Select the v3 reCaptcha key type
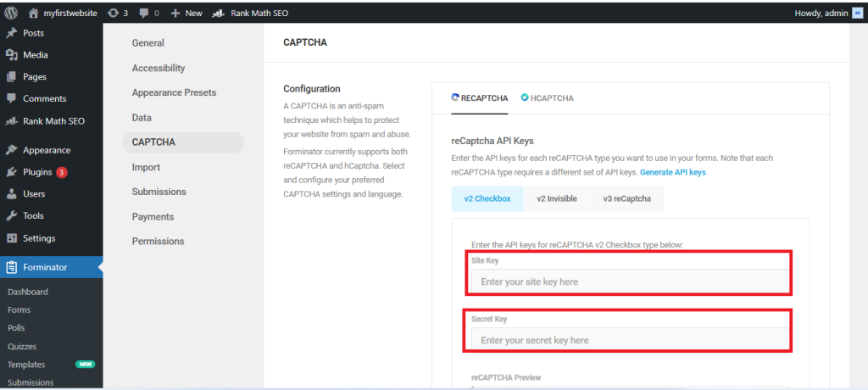 [x=626, y=199]
